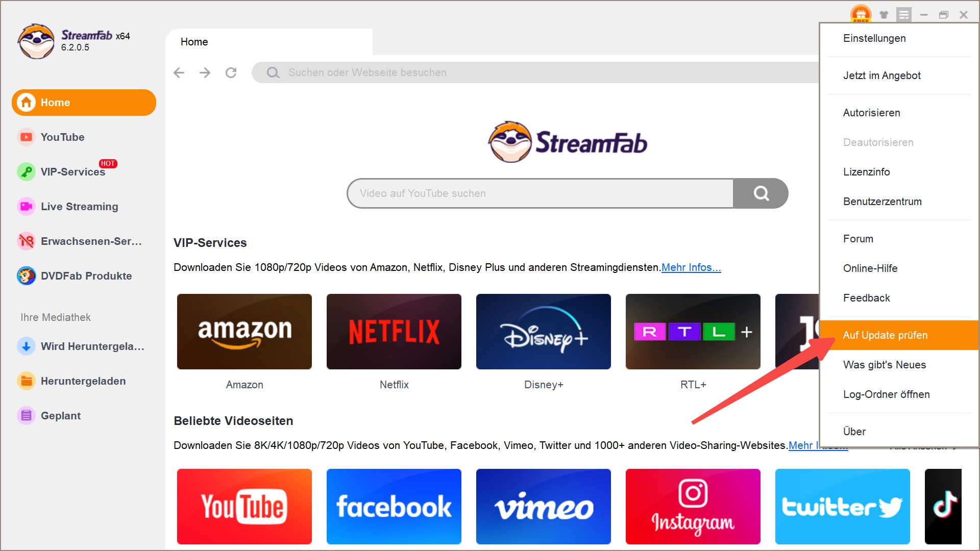Open Lizenzinfo from the menu
The height and width of the screenshot is (551, 980).
899,172
